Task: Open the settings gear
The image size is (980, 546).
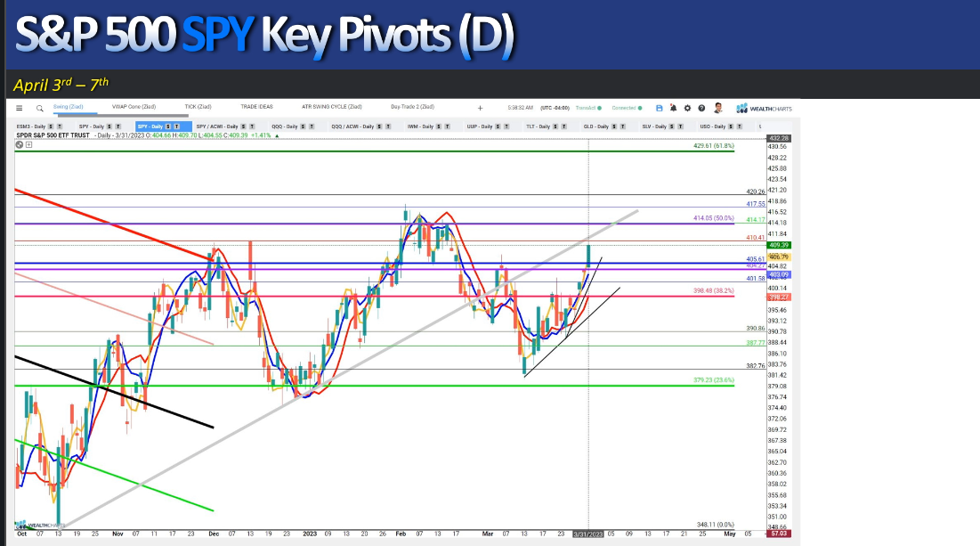Action: (x=687, y=108)
